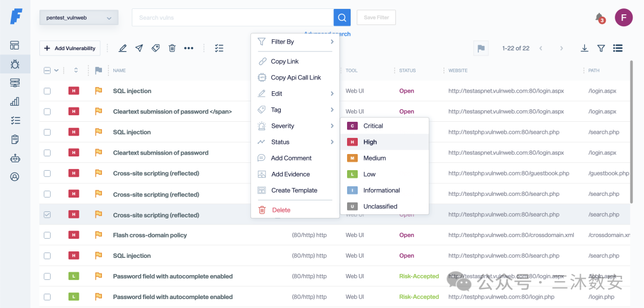This screenshot has width=644, height=308.
Task: Open the tasks checklist sidebar icon
Action: click(x=15, y=121)
